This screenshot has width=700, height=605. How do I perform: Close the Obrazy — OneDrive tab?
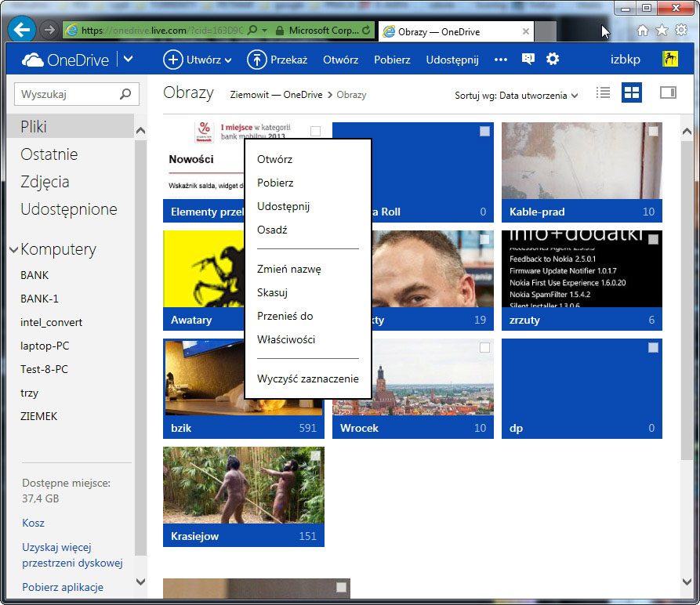point(526,31)
